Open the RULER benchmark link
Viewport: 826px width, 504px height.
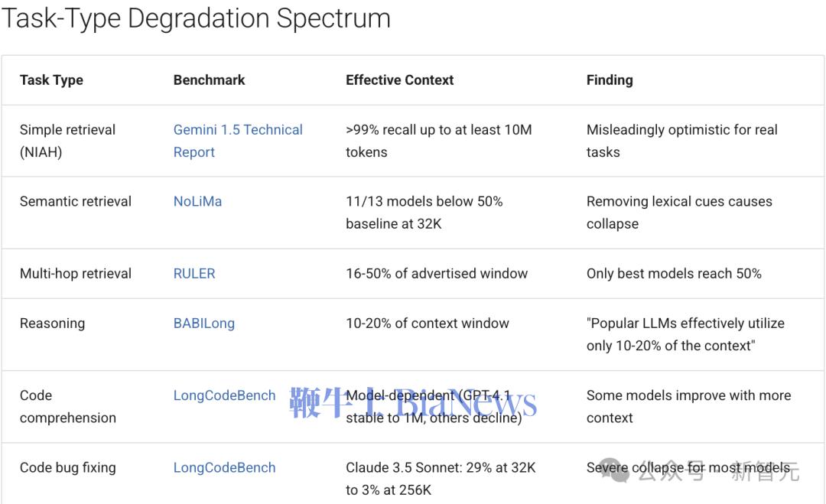[194, 273]
